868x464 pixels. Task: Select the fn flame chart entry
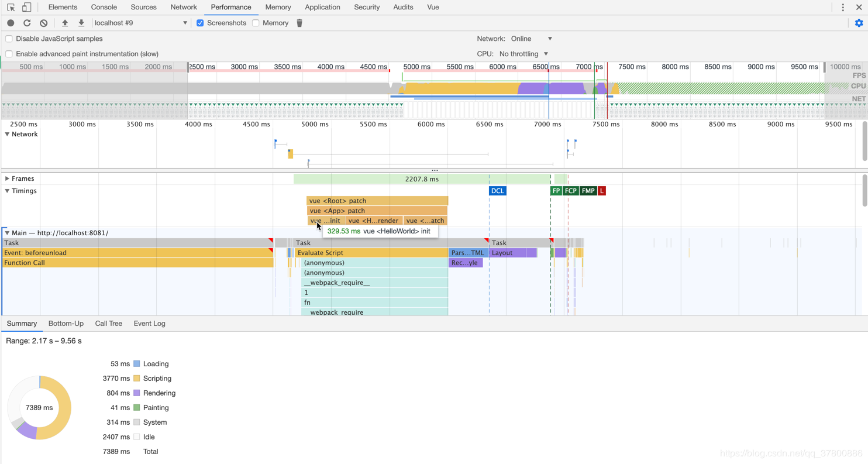(x=375, y=303)
